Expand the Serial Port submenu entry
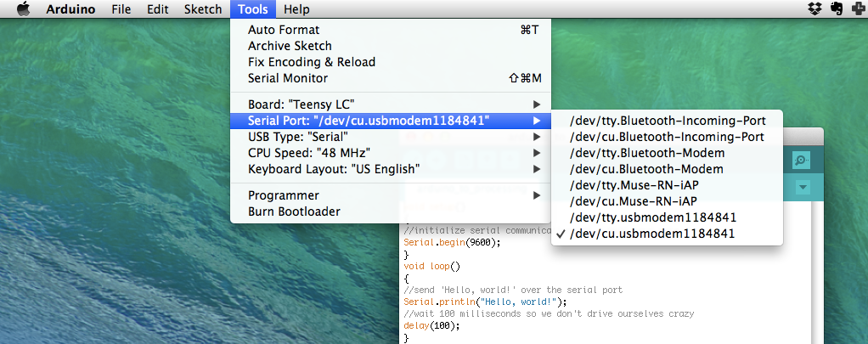Image resolution: width=868 pixels, height=344 pixels. [x=391, y=121]
